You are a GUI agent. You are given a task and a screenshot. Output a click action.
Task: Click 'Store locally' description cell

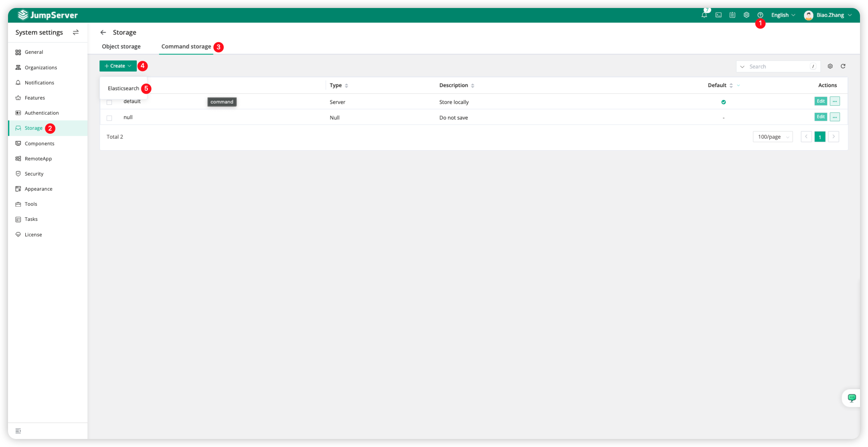[454, 102]
